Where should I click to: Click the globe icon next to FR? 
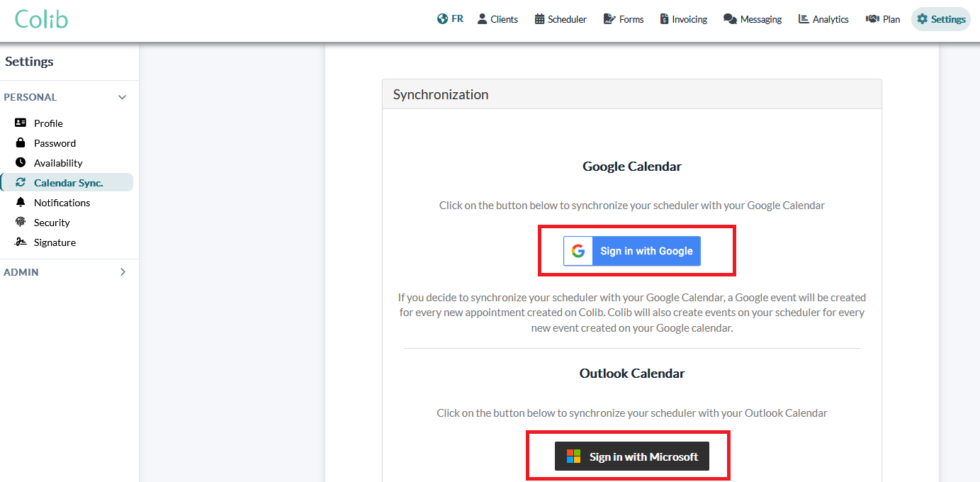coord(443,19)
